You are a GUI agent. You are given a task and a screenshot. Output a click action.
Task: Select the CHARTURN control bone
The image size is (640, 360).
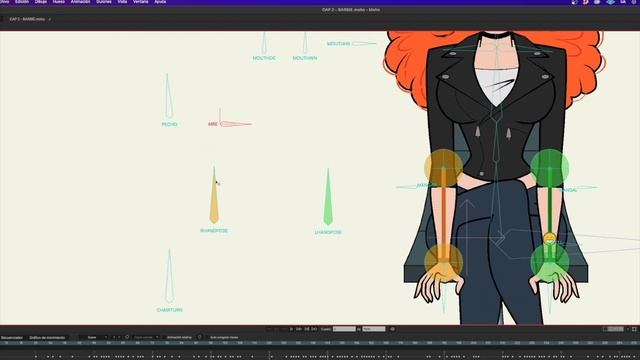click(169, 276)
